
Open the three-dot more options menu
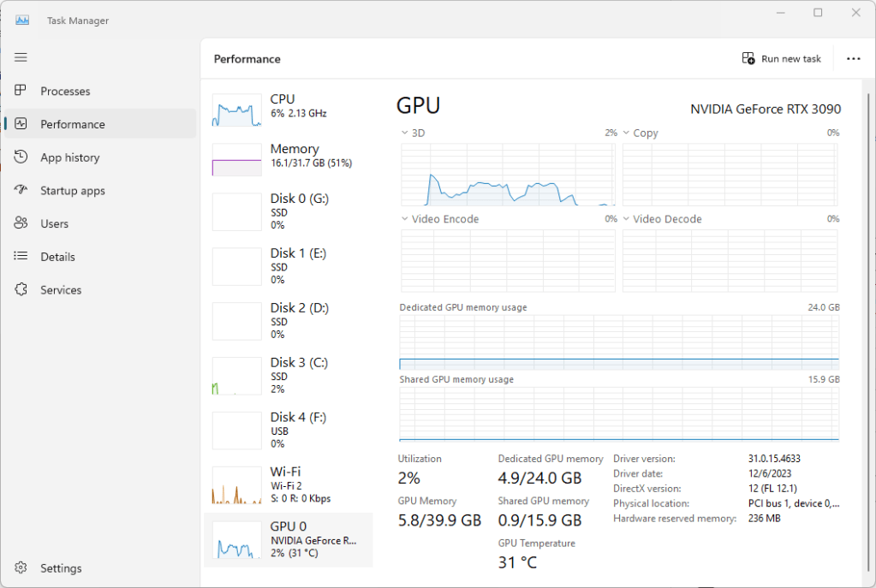coord(853,59)
